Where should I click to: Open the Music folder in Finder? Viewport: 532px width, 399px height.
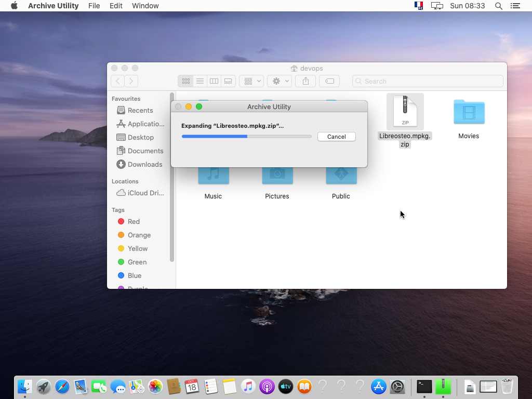(x=213, y=176)
